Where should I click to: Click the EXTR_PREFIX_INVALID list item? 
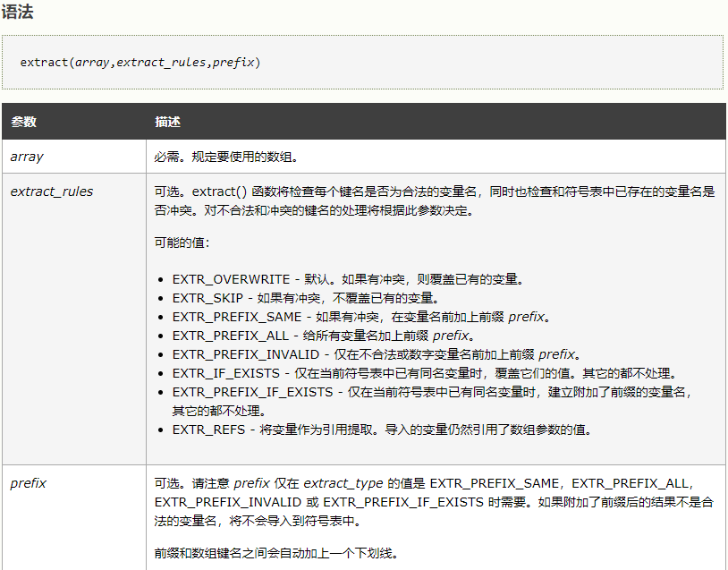[x=377, y=354]
